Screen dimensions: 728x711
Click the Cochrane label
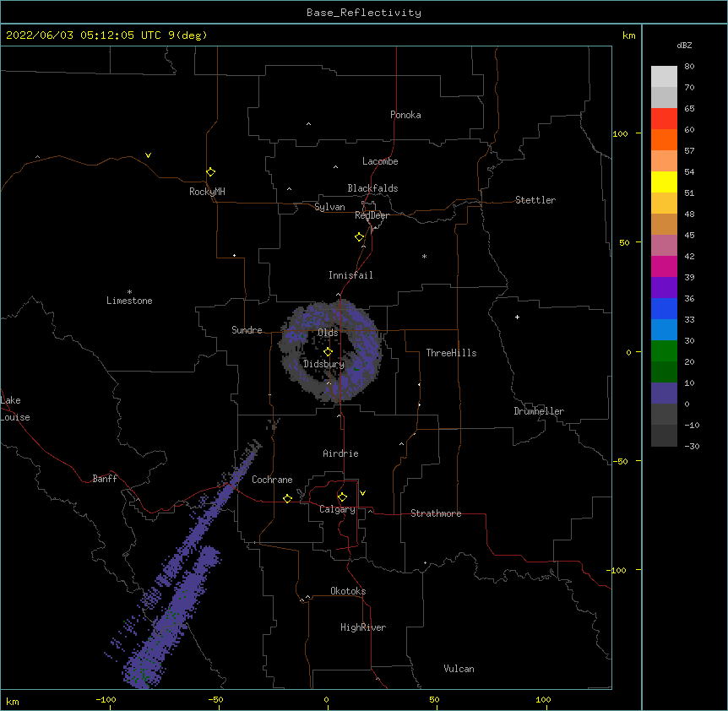click(272, 480)
